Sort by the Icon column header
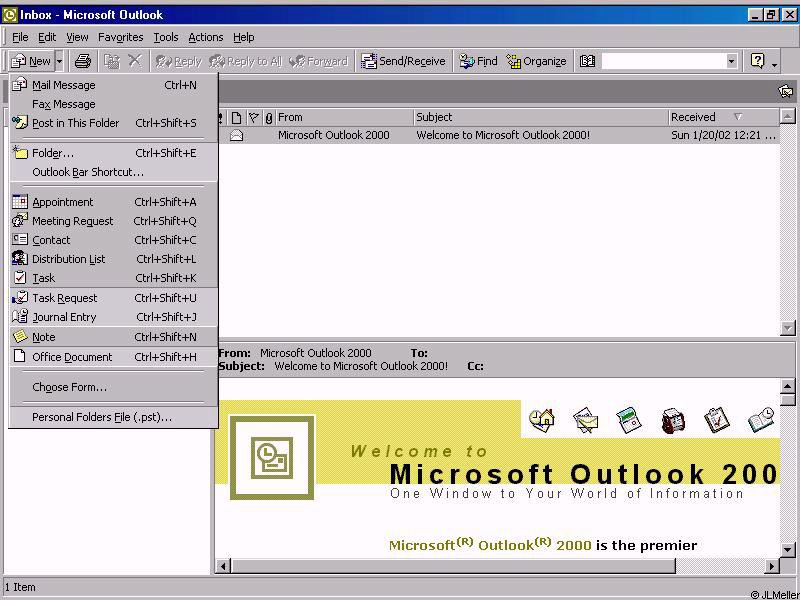This screenshot has height=600, width=800. (236, 117)
